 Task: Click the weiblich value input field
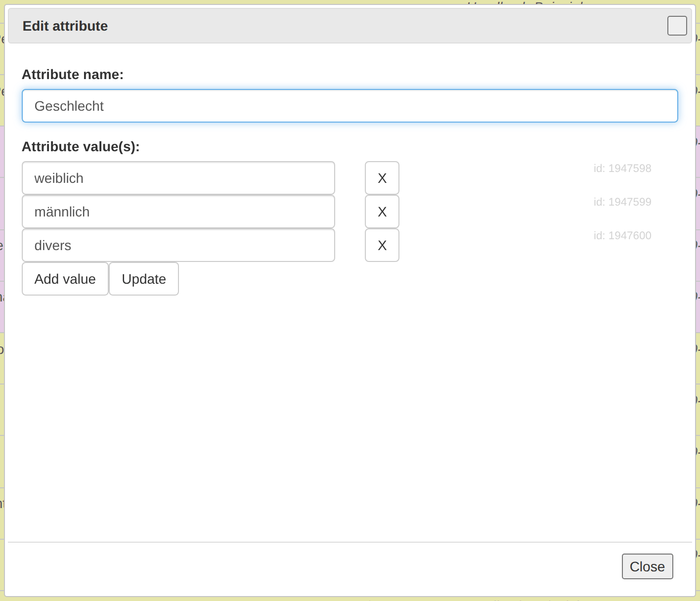click(178, 178)
